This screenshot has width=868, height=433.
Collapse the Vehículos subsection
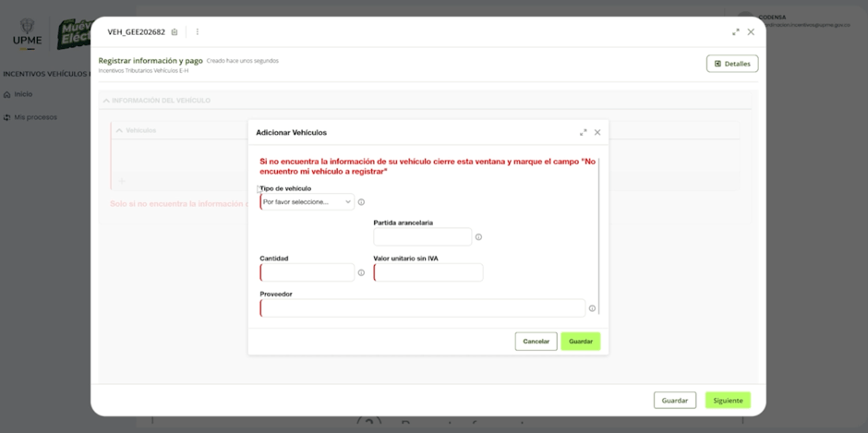tap(118, 131)
